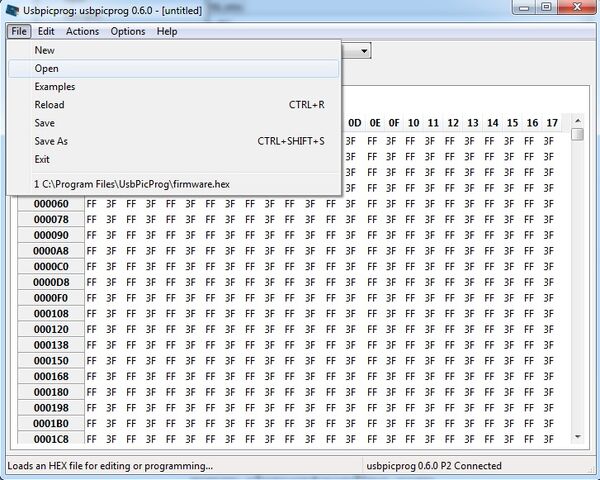Image resolution: width=600 pixels, height=480 pixels.
Task: Choose New from File menu
Action: click(173, 50)
